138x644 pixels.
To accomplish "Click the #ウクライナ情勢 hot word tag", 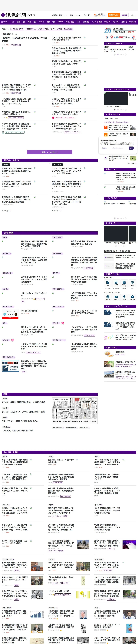I will point(54,29).
